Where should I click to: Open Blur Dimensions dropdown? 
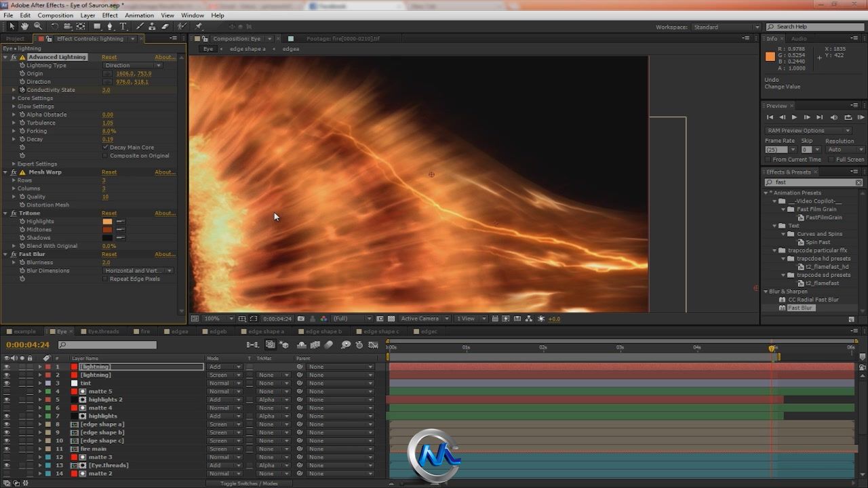[x=139, y=270]
